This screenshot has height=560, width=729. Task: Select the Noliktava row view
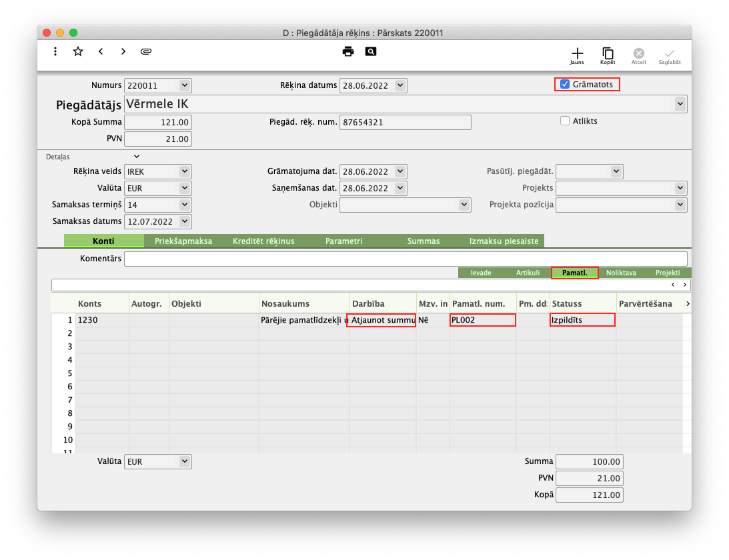pyautogui.click(x=621, y=273)
